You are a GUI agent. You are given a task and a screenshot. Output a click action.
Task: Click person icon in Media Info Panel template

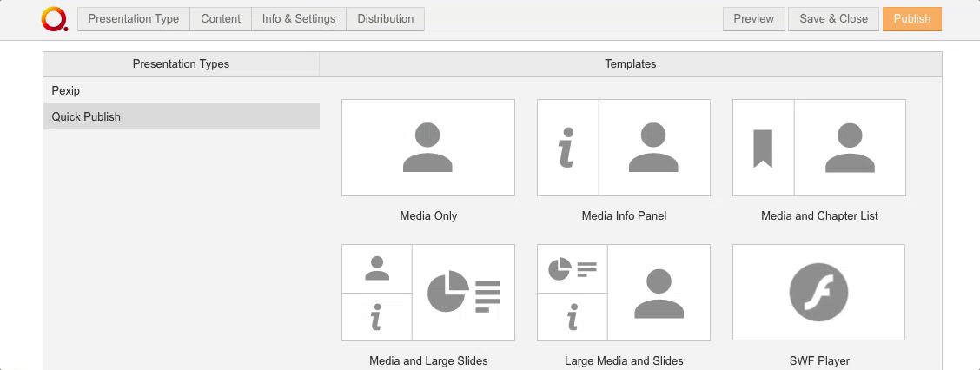(x=653, y=148)
